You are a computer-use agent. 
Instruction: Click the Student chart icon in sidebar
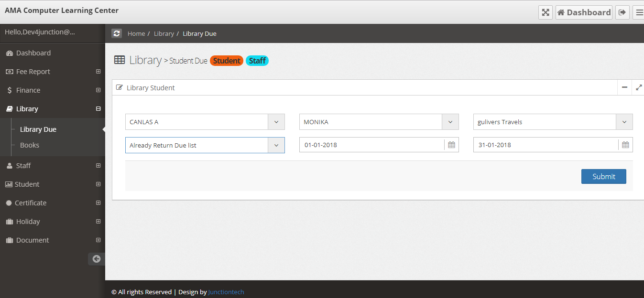(x=9, y=184)
